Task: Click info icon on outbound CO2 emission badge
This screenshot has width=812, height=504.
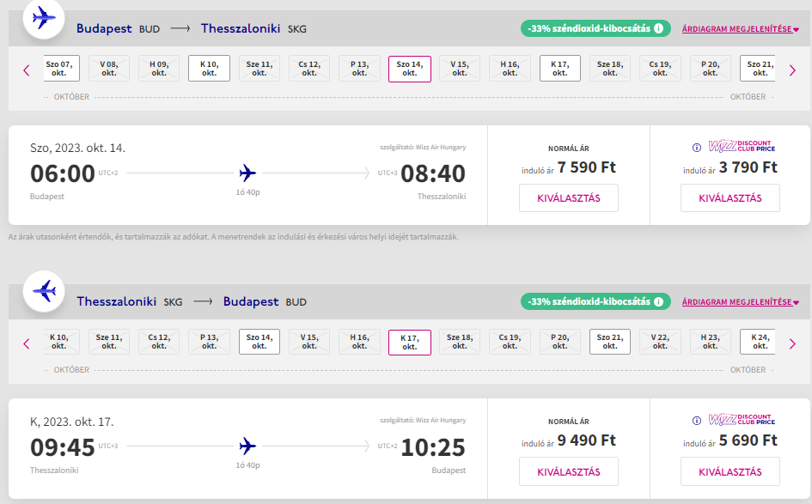Action: [x=659, y=28]
